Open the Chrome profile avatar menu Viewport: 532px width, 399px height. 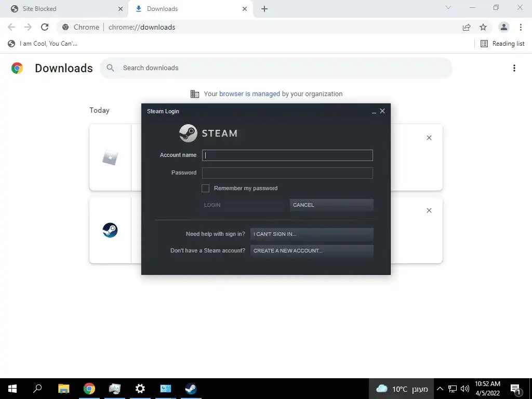(x=504, y=27)
